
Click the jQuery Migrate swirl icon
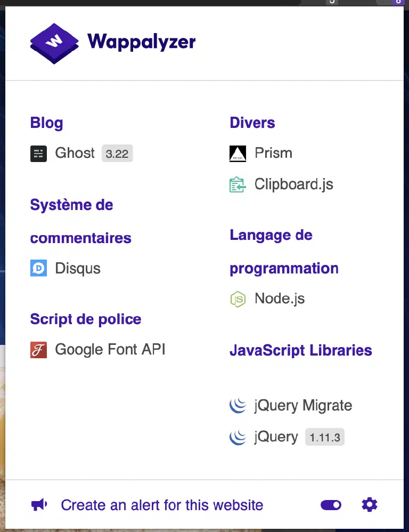(238, 406)
